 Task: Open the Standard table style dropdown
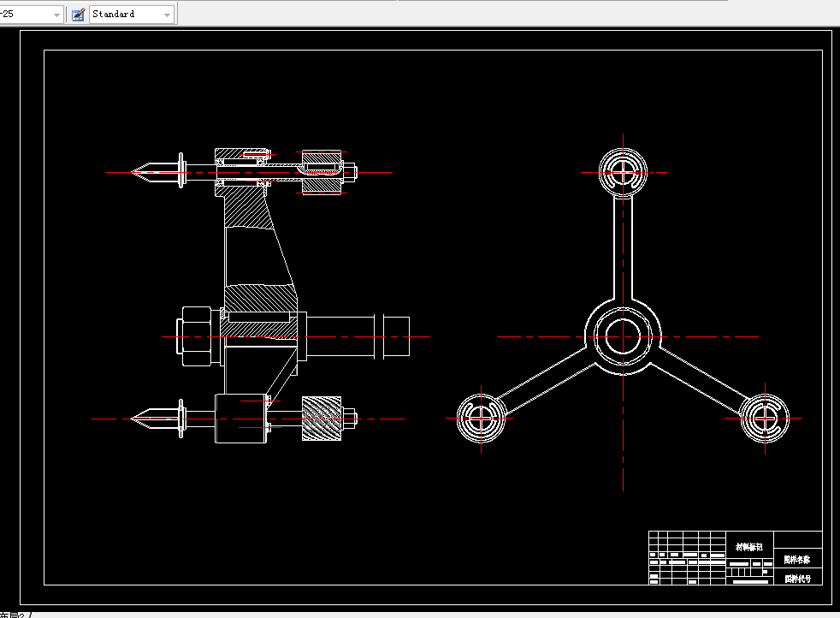tap(132, 15)
